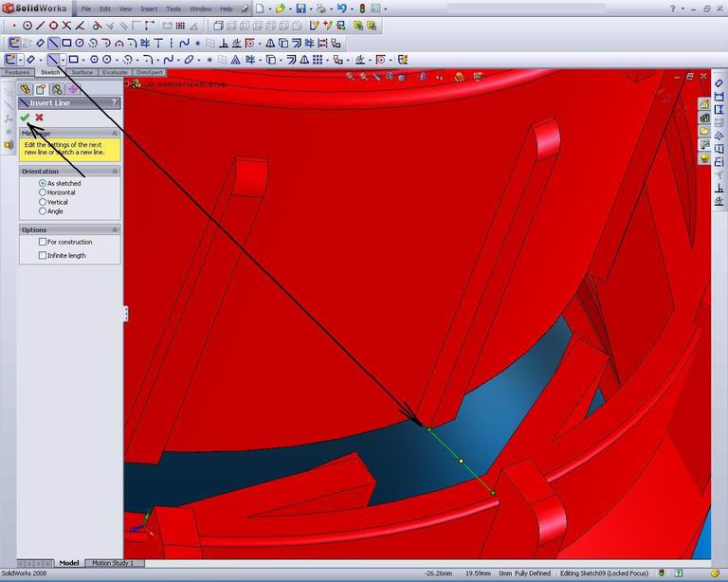Image resolution: width=728 pixels, height=582 pixels.
Task: Open the Appearances ball icon in the task pane
Action: [705, 158]
